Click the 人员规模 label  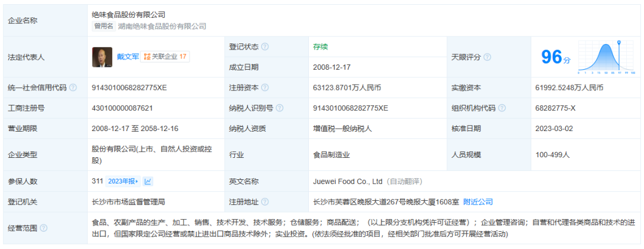(x=466, y=155)
